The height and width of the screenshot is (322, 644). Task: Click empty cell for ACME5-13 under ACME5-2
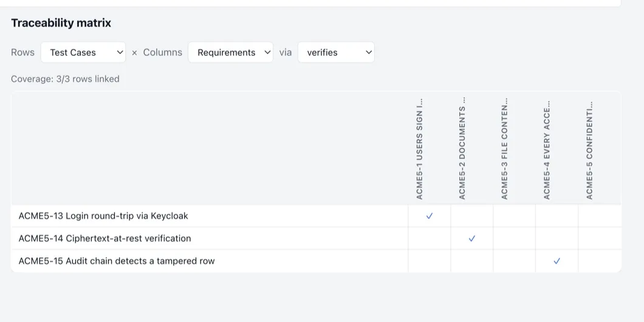click(472, 216)
